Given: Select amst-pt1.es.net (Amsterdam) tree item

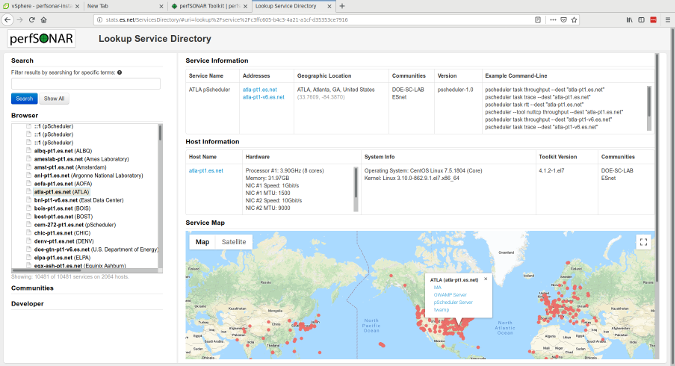Looking at the screenshot, I should click(x=70, y=167).
